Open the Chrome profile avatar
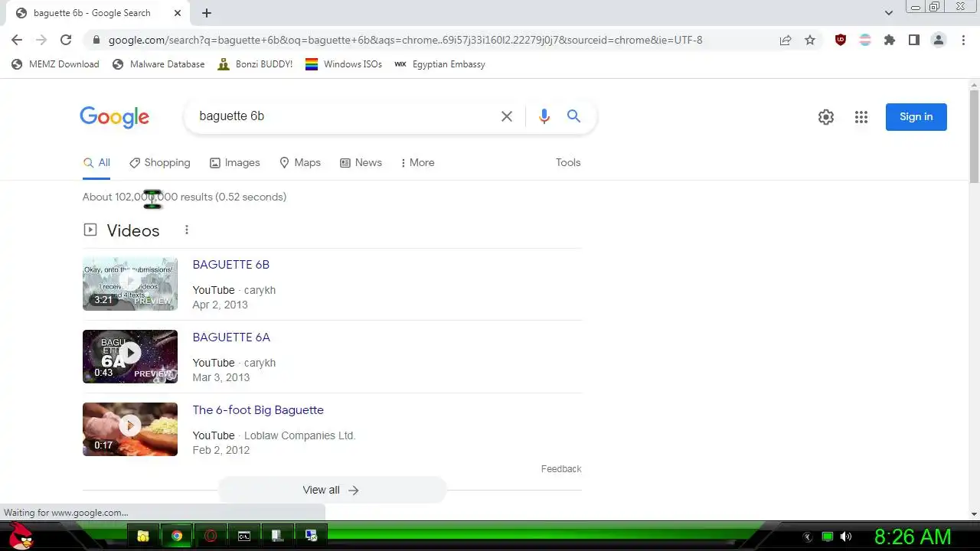Image resolution: width=980 pixels, height=551 pixels. (939, 40)
